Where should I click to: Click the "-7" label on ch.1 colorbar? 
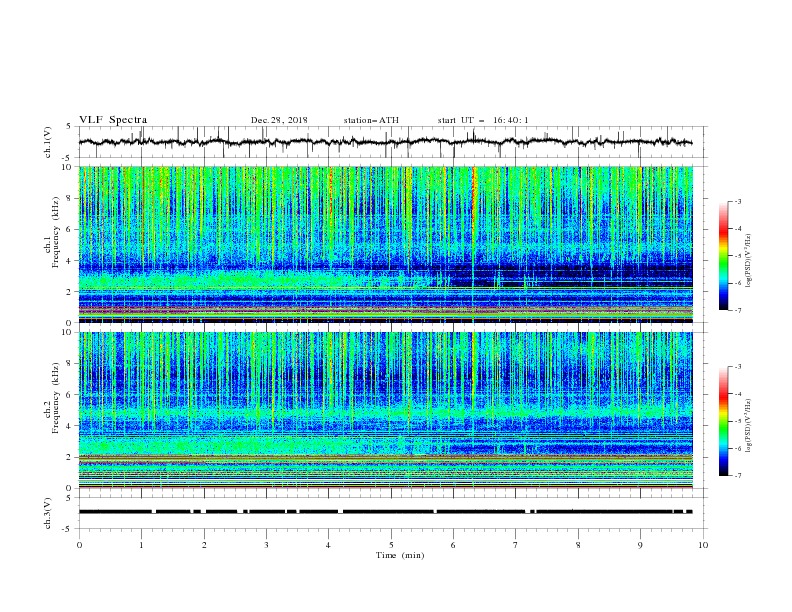(x=737, y=310)
